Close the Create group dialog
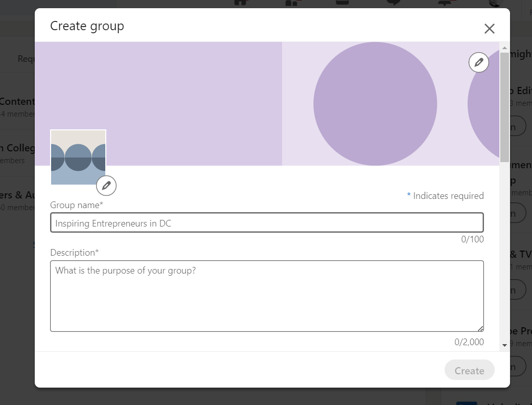This screenshot has width=532, height=405. pos(489,29)
